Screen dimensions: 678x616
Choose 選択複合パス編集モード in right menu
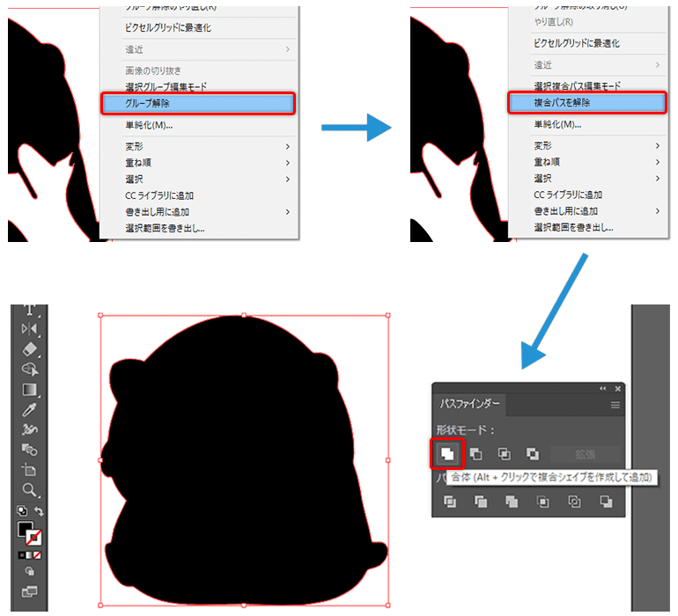(588, 86)
